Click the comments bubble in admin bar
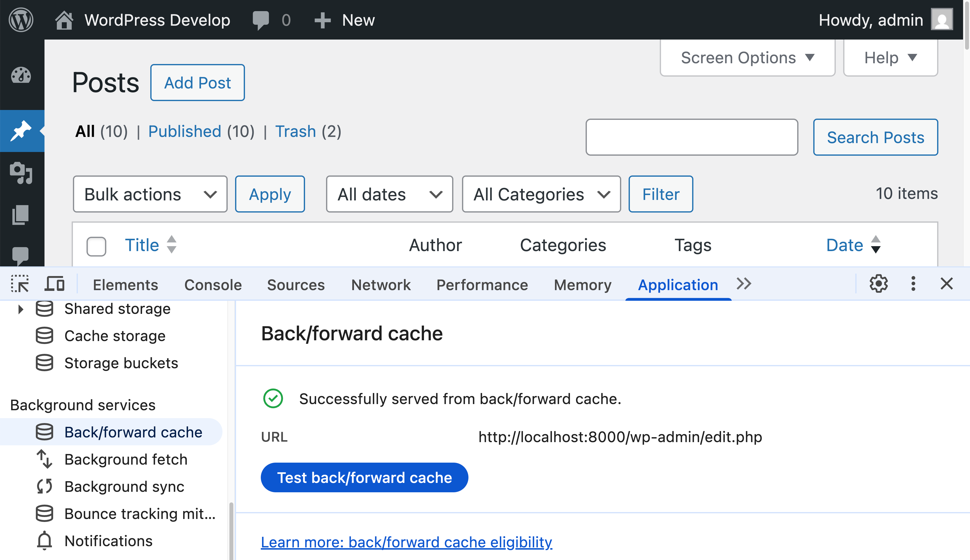 (261, 20)
